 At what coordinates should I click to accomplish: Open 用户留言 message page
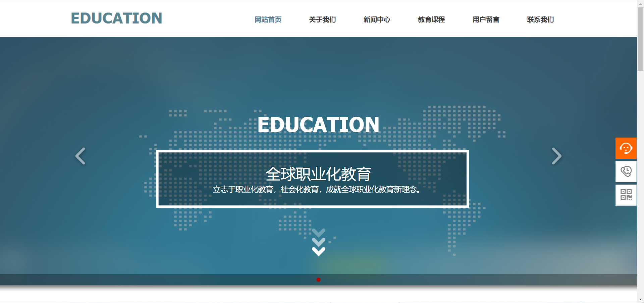click(x=486, y=20)
